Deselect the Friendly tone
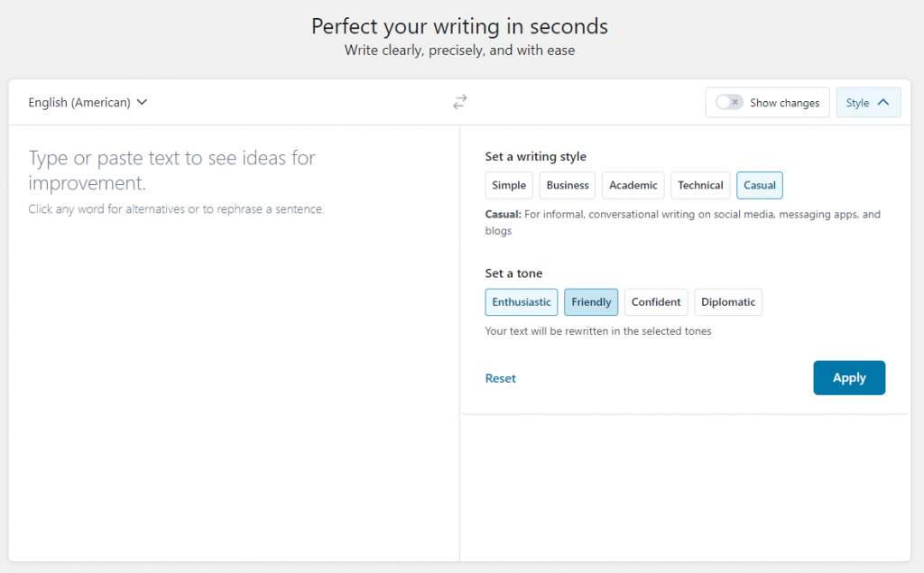This screenshot has width=924, height=573. click(x=591, y=302)
